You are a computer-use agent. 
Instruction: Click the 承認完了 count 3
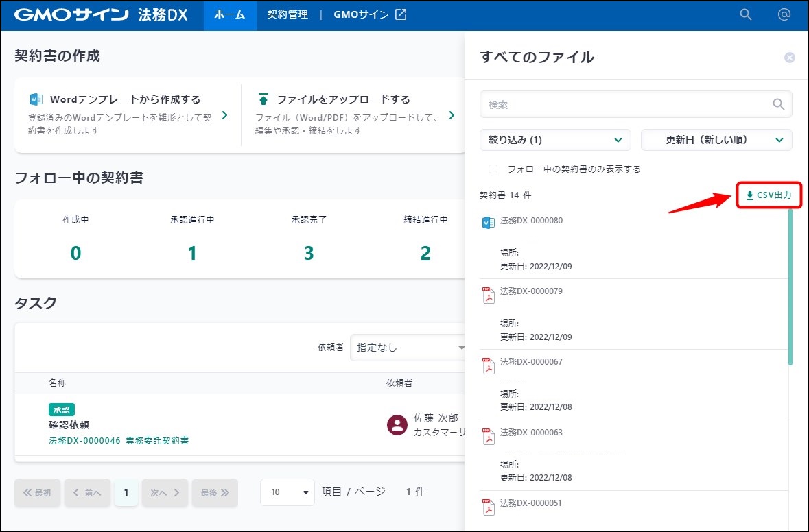coord(309,253)
